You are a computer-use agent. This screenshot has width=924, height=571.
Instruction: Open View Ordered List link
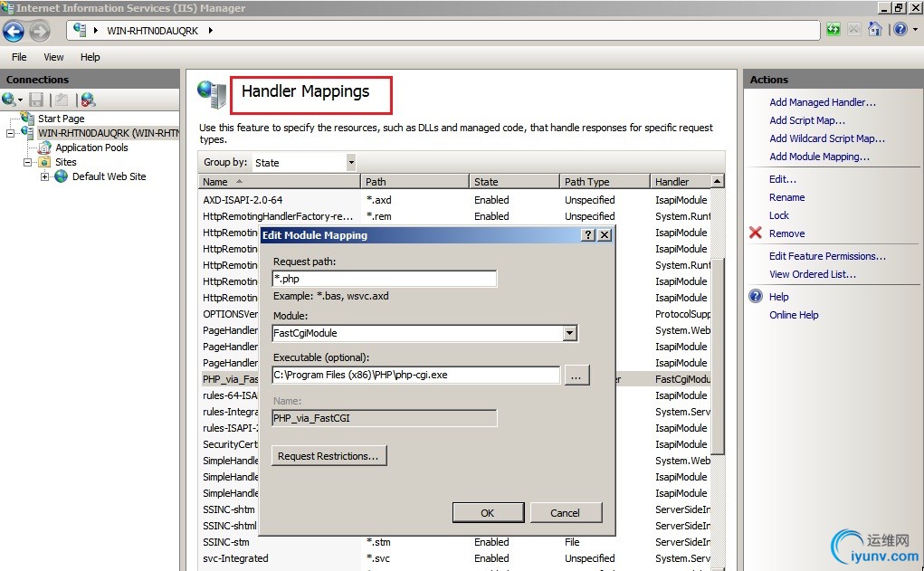[x=813, y=274]
